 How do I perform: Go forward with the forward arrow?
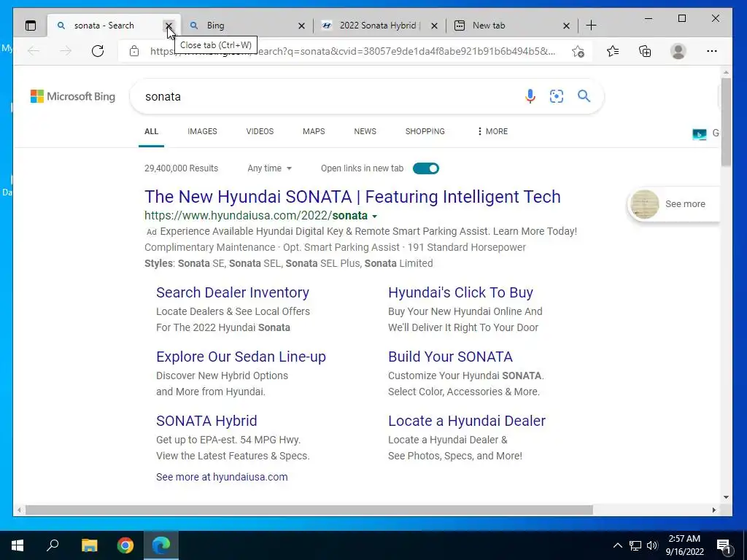(66, 51)
